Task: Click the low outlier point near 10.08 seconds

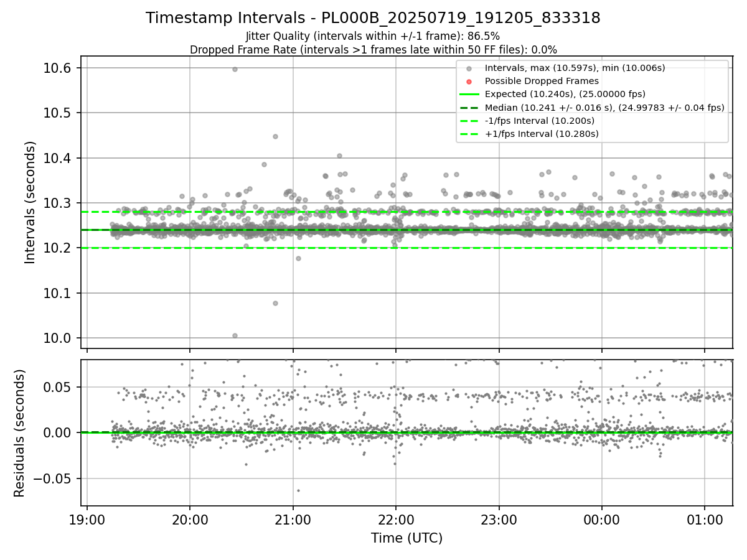Action: [x=275, y=303]
